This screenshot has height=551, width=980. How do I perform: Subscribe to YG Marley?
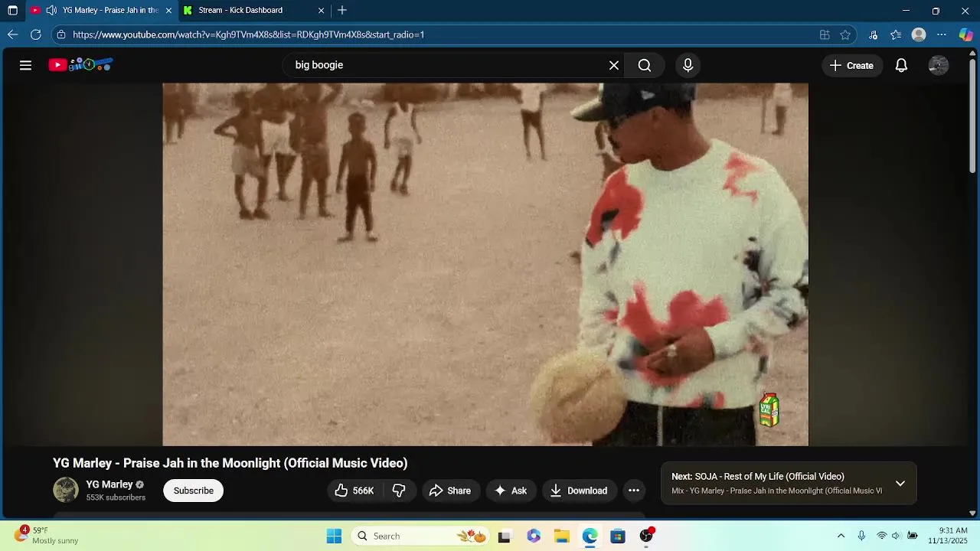pyautogui.click(x=193, y=491)
